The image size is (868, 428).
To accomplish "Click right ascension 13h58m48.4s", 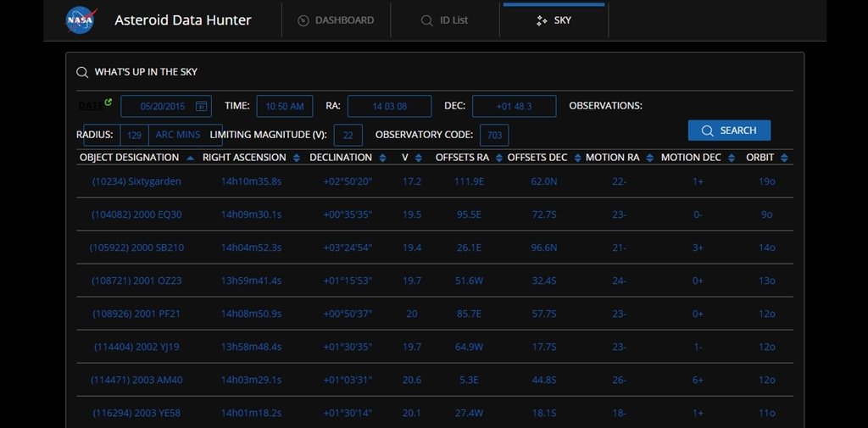I will point(251,347).
